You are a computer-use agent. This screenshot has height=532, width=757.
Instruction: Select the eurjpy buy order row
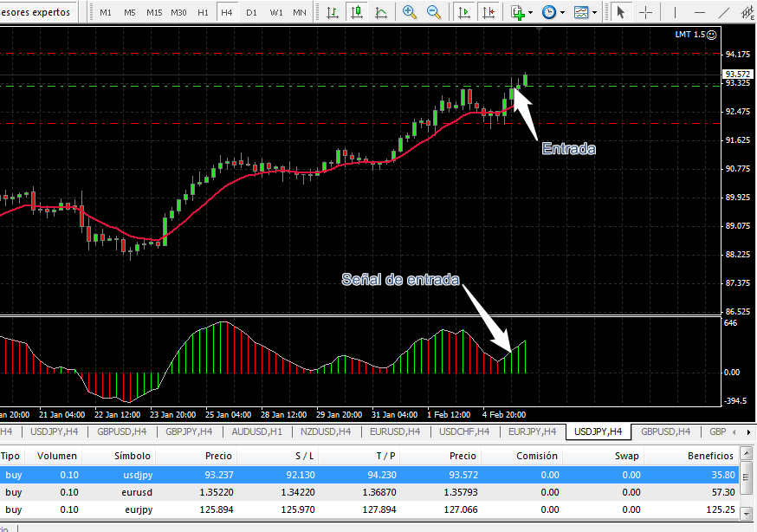[x=369, y=509]
